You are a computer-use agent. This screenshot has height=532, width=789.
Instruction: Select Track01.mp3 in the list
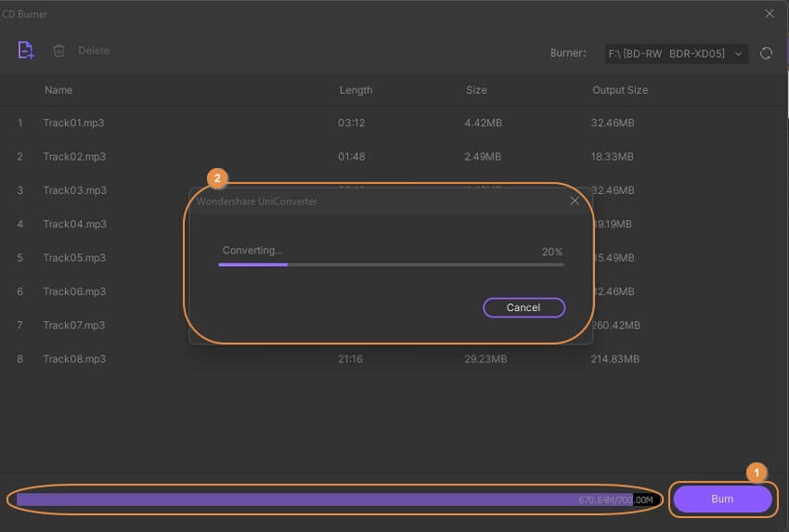pos(74,123)
